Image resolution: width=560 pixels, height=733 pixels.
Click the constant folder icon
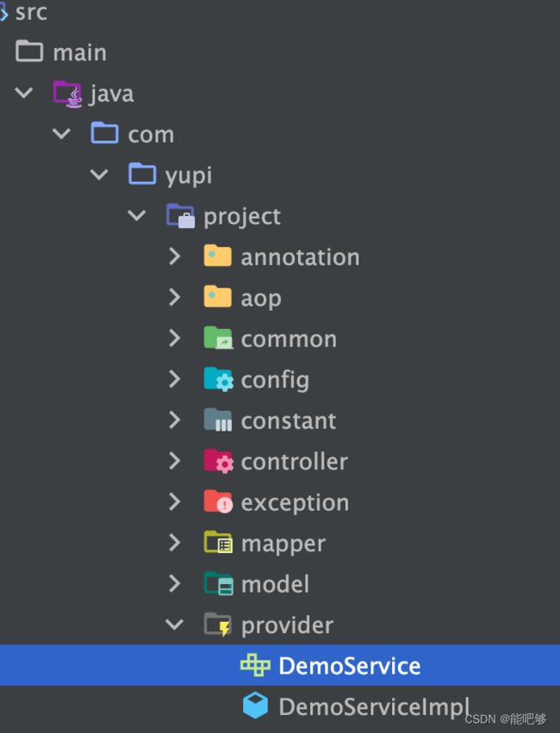(218, 419)
